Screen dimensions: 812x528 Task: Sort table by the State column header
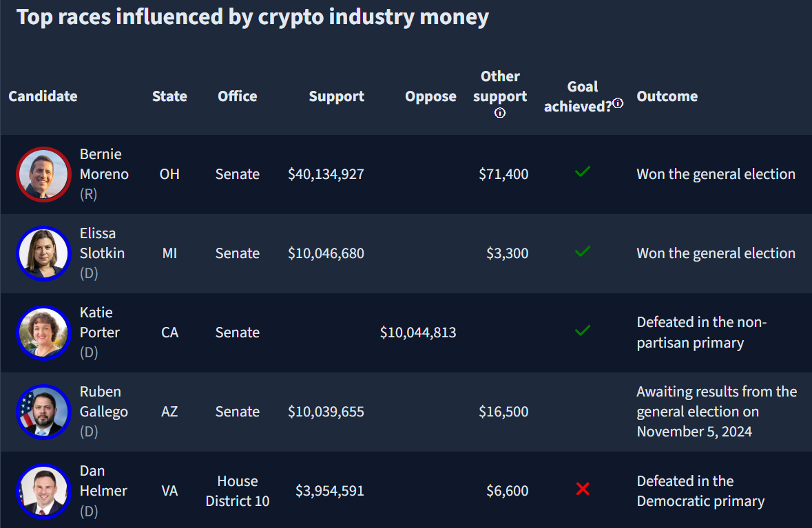(169, 96)
